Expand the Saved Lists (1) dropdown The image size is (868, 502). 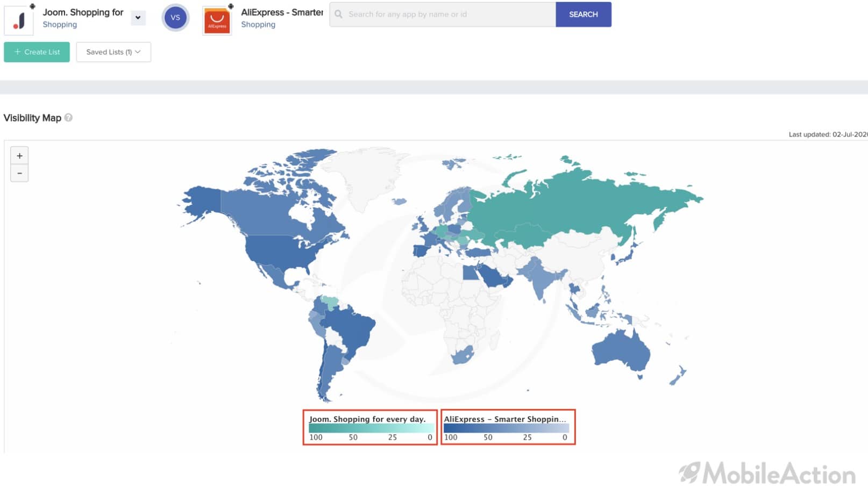[x=113, y=52]
